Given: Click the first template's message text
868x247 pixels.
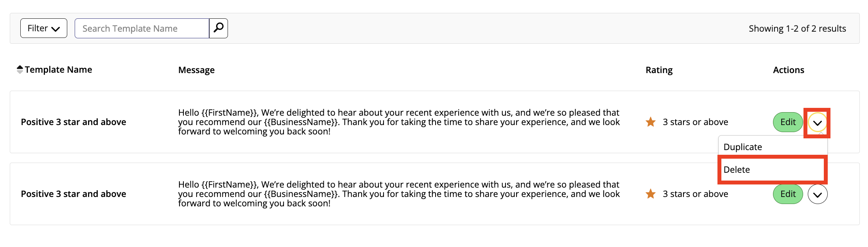Looking at the screenshot, I should [399, 122].
